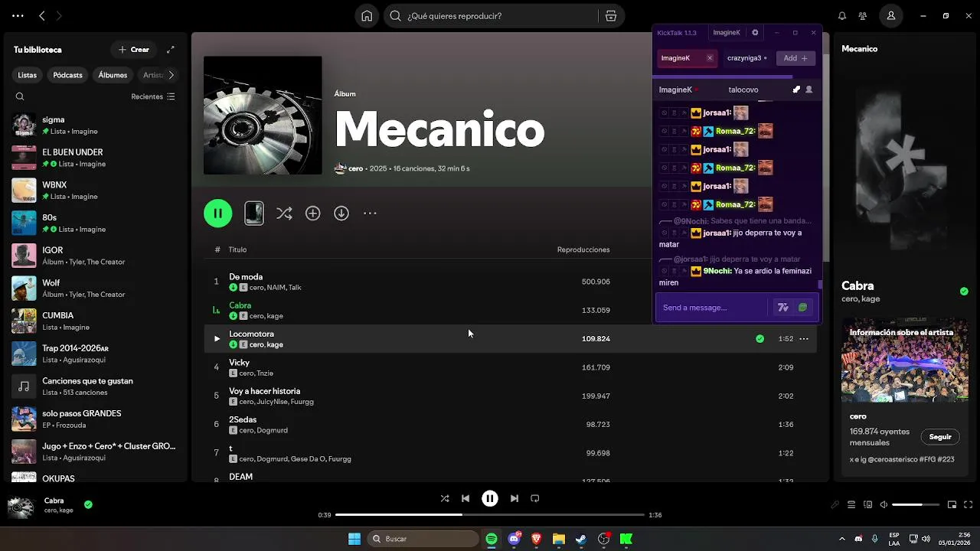Toggle saved checkmark in Cabra right panel
Image resolution: width=980 pixels, height=551 pixels.
pyautogui.click(x=964, y=292)
